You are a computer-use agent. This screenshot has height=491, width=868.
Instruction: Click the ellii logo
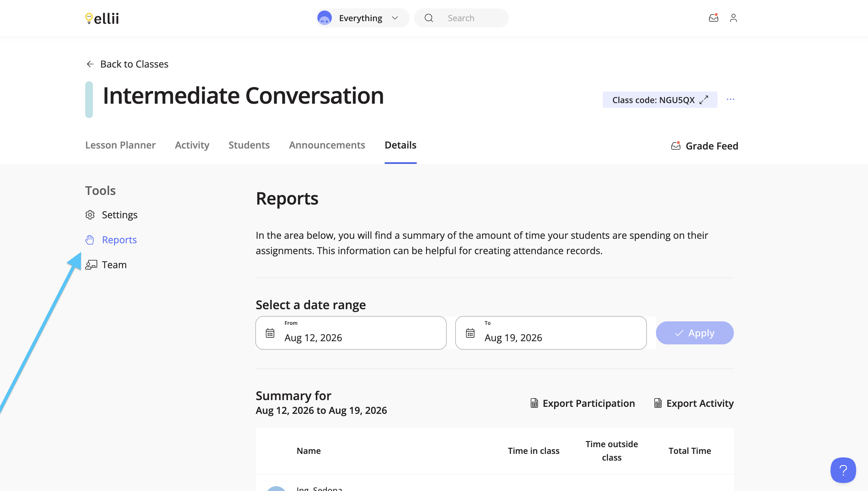(102, 19)
